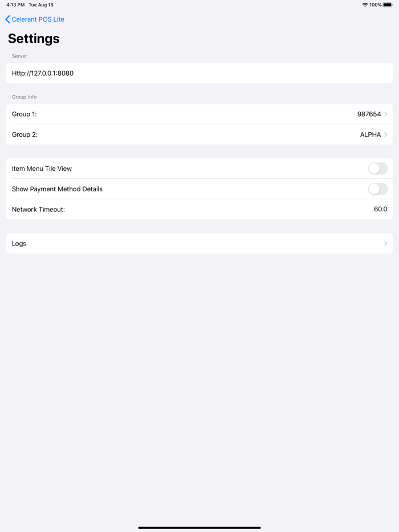Tap the Wi-Fi status icon

[x=364, y=5]
